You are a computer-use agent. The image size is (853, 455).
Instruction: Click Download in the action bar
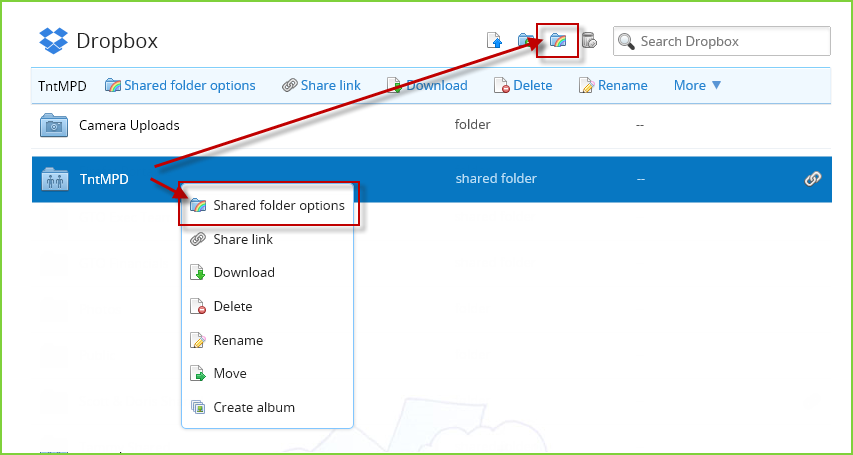[427, 85]
